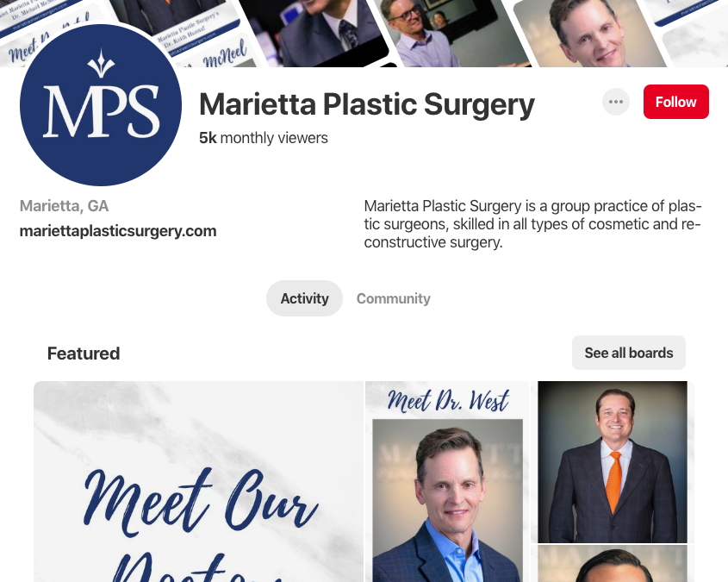Click the MPS profile logo avatar

pyautogui.click(x=101, y=105)
